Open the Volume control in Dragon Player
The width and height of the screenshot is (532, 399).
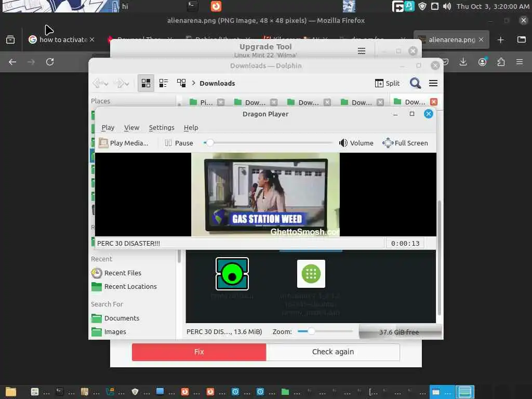click(356, 143)
